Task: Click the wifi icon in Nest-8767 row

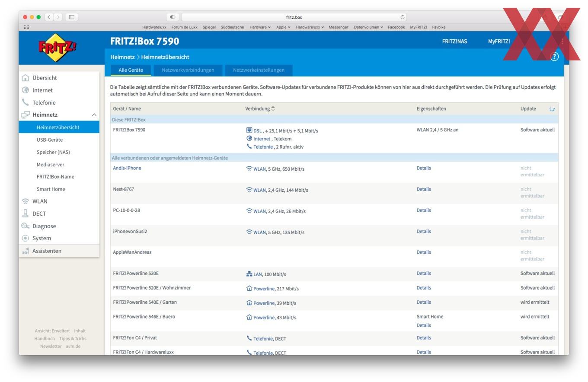Action: click(249, 190)
